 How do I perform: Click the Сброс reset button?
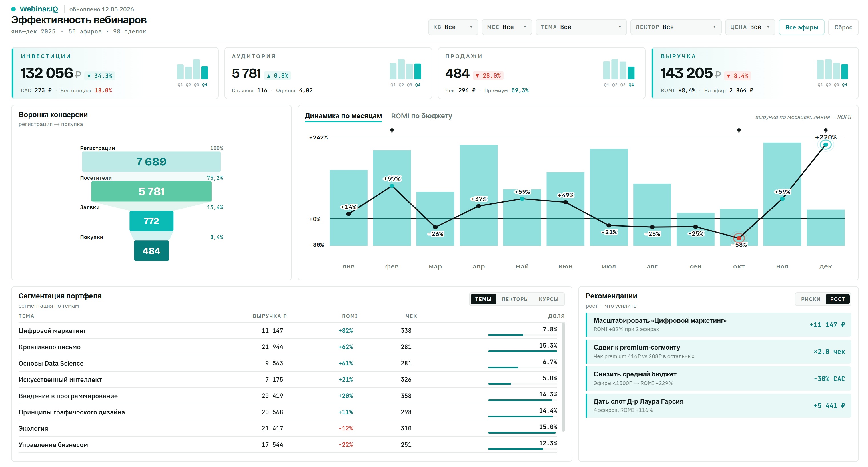click(843, 27)
